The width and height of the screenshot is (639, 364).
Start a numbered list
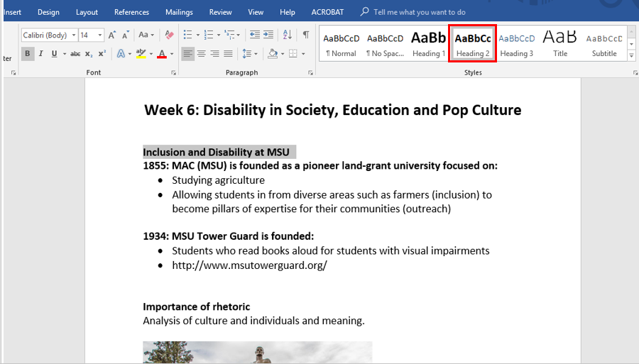209,35
